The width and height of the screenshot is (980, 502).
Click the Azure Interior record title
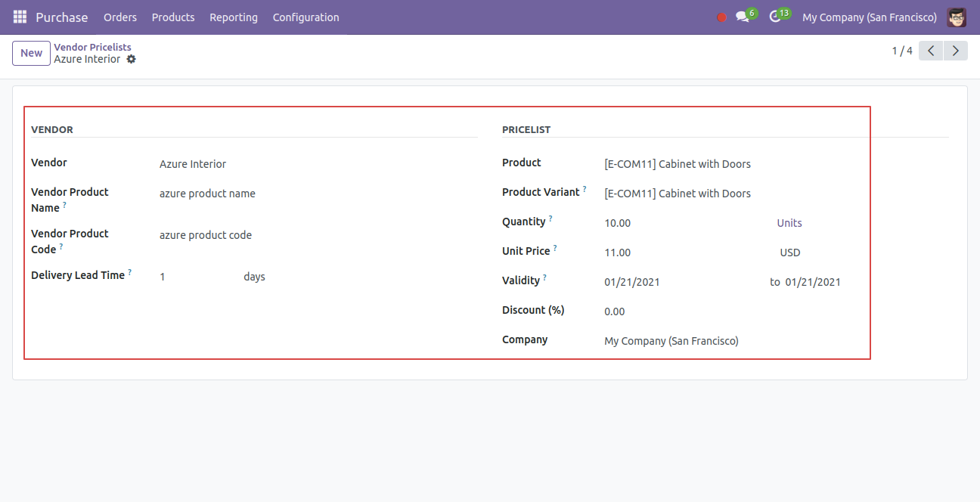[x=87, y=59]
